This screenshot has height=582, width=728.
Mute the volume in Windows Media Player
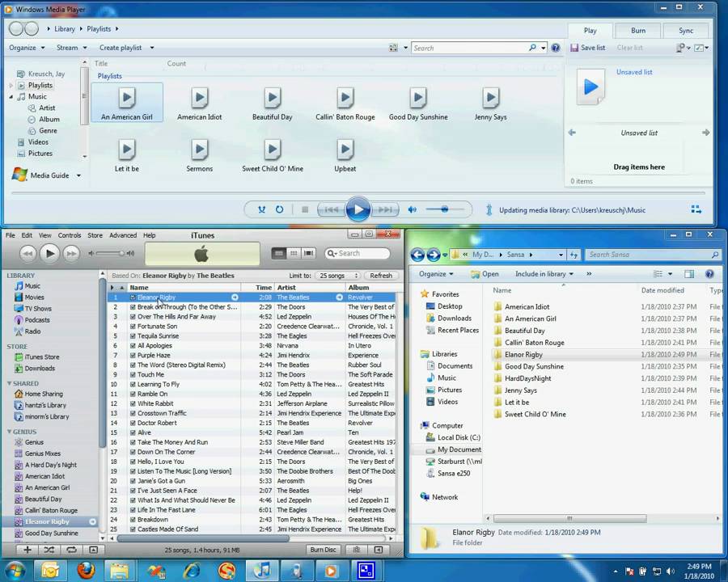tap(412, 210)
